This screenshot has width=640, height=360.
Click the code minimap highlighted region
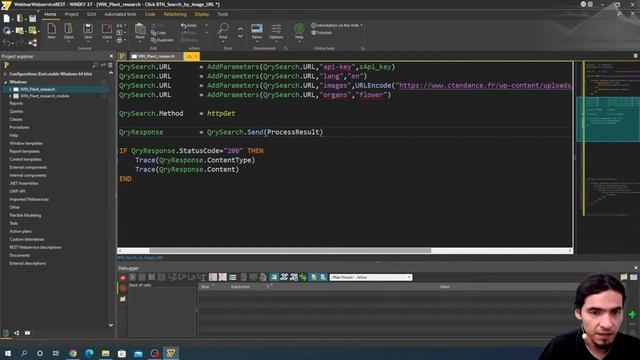point(608,119)
